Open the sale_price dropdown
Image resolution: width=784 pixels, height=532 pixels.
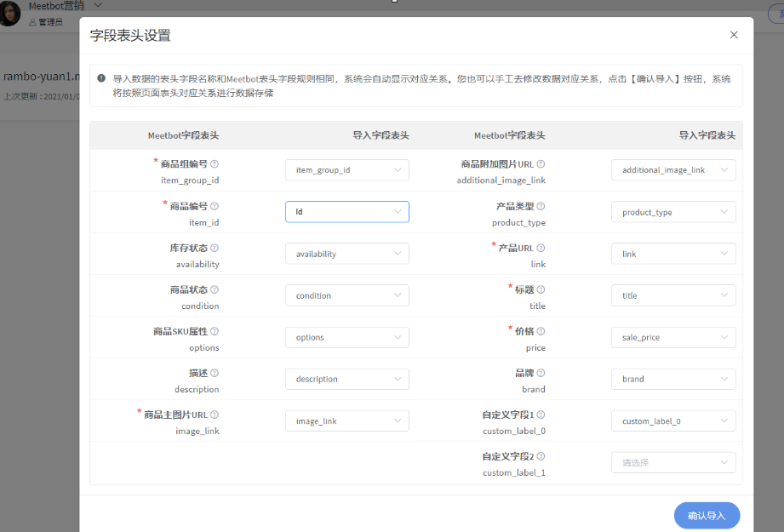pyautogui.click(x=673, y=337)
